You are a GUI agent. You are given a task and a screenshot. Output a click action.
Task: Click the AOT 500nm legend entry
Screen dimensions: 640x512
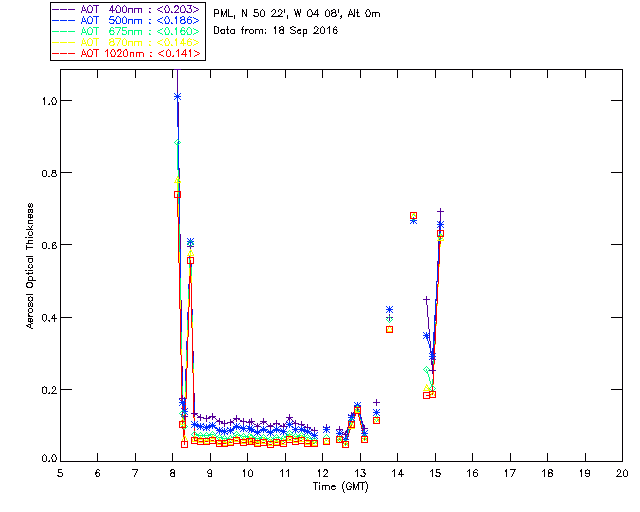pos(126,20)
